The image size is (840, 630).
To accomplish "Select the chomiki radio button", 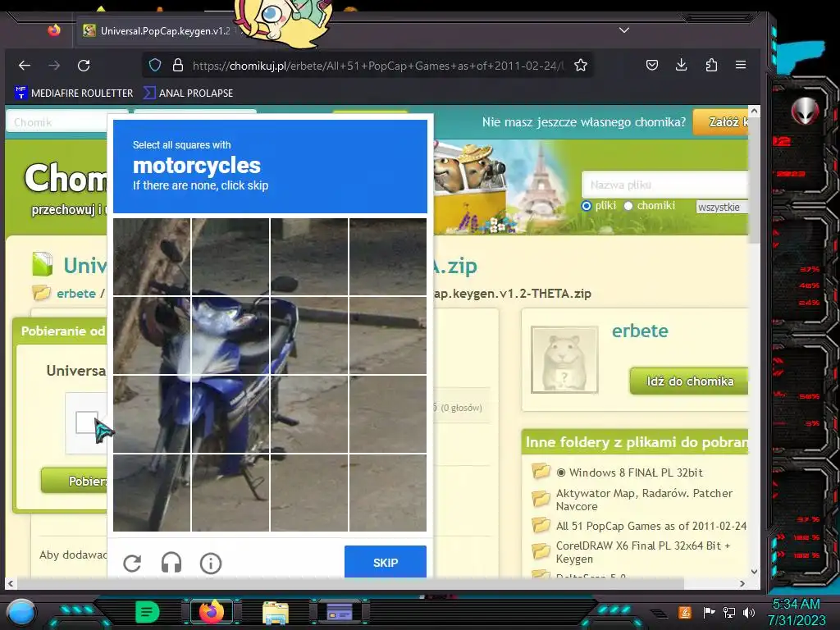I will tap(628, 206).
